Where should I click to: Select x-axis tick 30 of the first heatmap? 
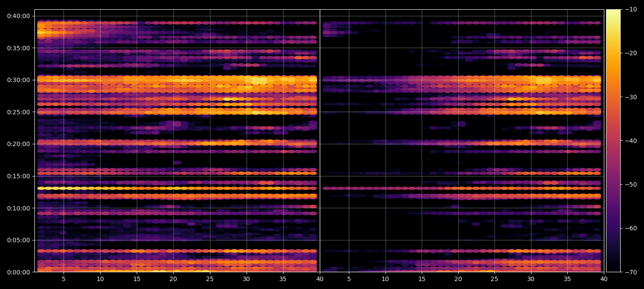tap(247, 279)
